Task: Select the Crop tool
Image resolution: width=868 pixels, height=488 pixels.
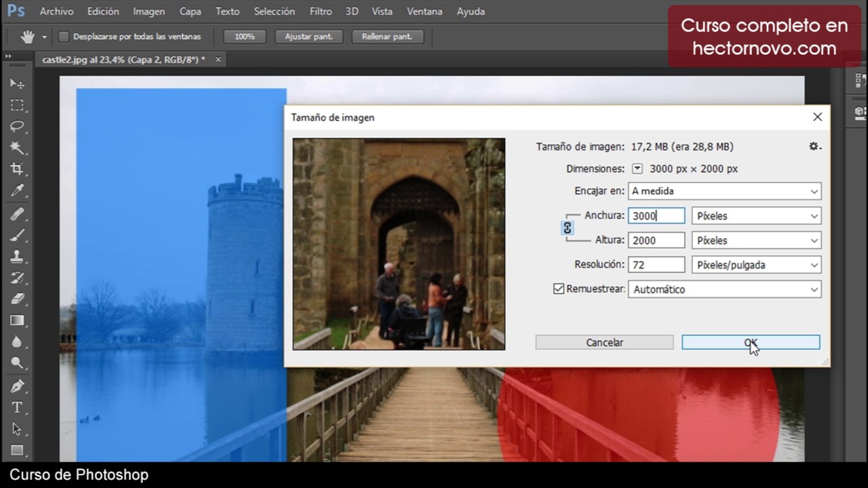Action: click(x=17, y=169)
